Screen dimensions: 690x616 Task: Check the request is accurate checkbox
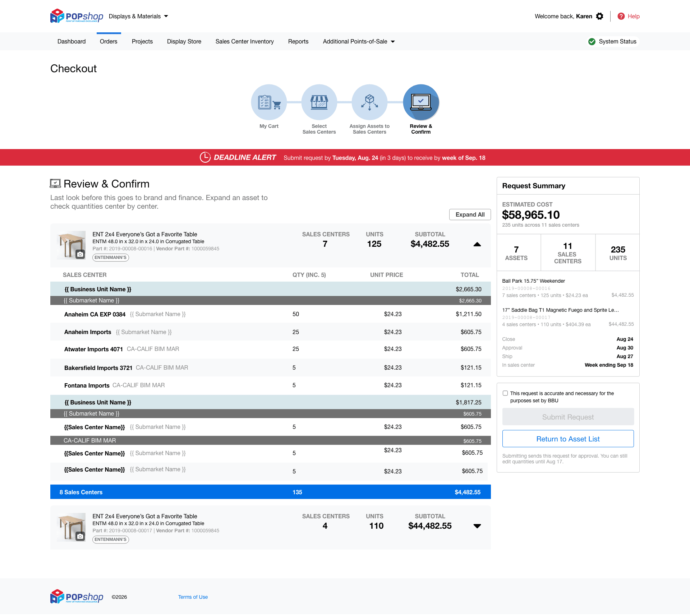505,393
